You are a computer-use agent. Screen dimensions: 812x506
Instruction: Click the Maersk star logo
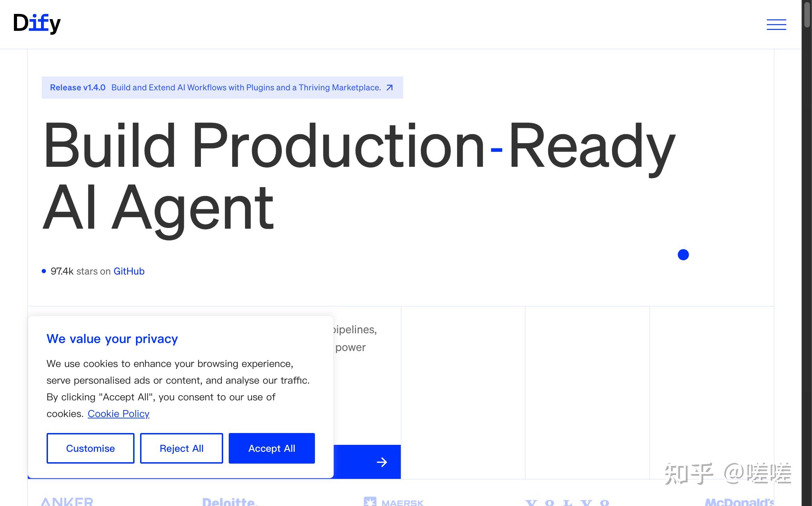370,502
